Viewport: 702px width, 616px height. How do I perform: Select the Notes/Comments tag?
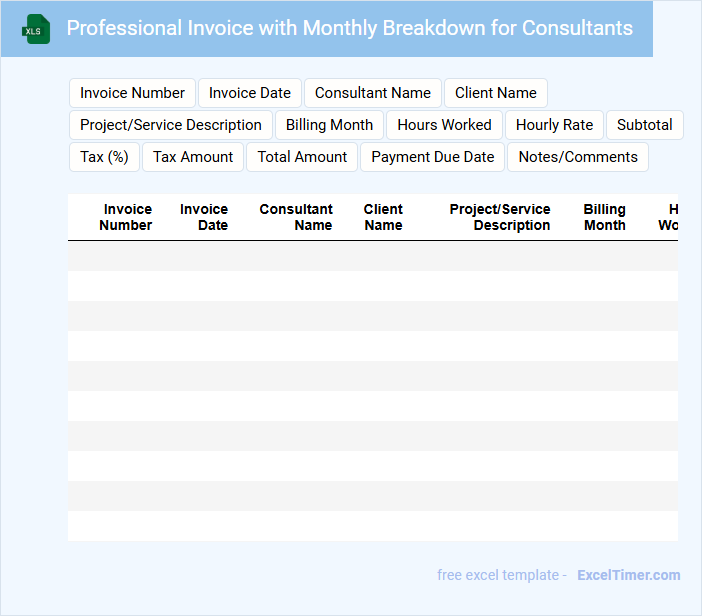pos(578,157)
